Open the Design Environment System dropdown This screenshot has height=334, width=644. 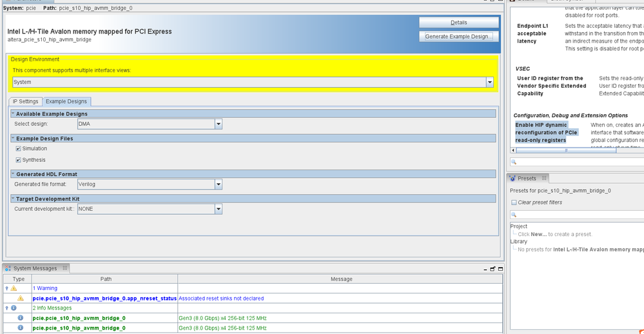click(x=489, y=82)
